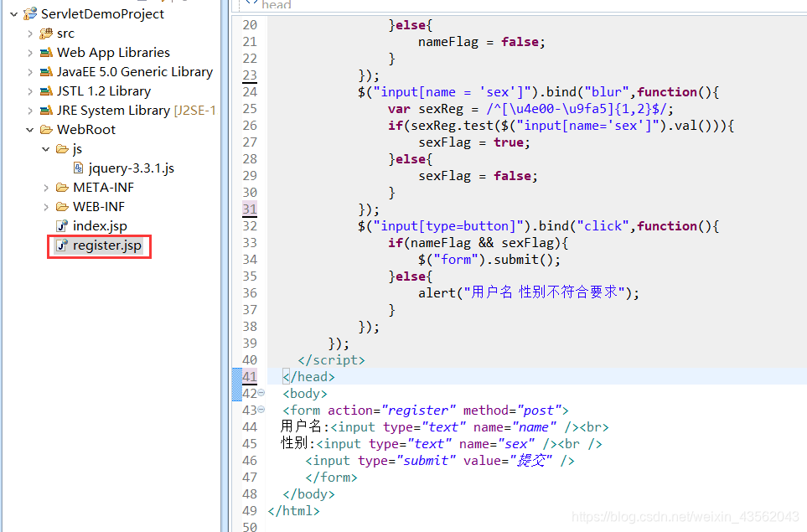Screen dimensions: 807x532
Task: Click the sexReg regex line
Action: point(530,109)
